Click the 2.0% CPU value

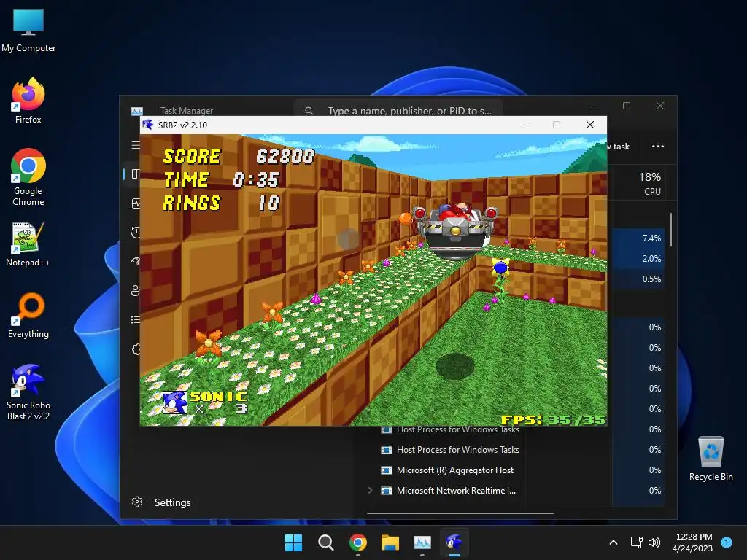[x=651, y=259]
